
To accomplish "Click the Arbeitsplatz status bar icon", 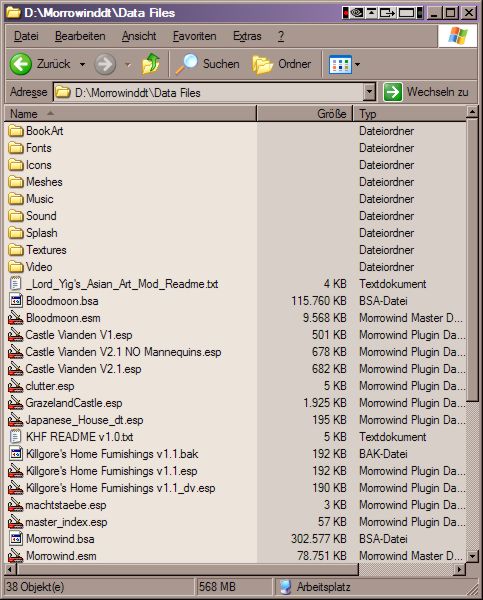I will (x=285, y=587).
